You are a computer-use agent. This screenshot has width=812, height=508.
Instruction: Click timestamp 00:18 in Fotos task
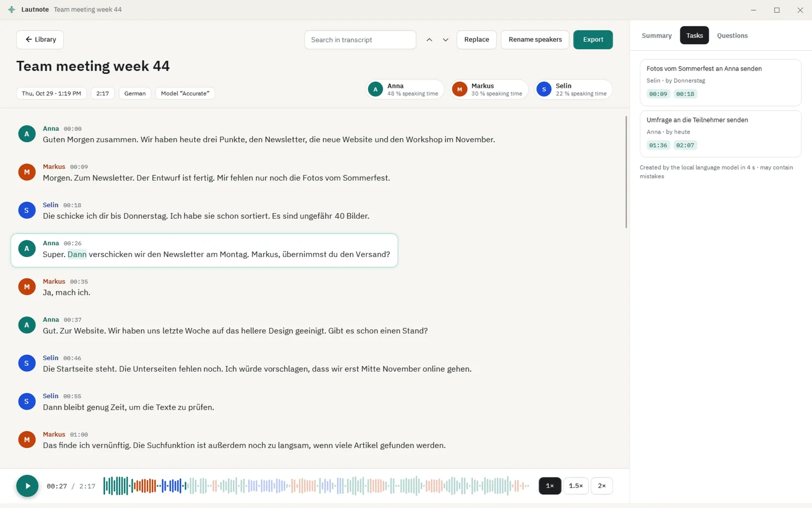[685, 94]
